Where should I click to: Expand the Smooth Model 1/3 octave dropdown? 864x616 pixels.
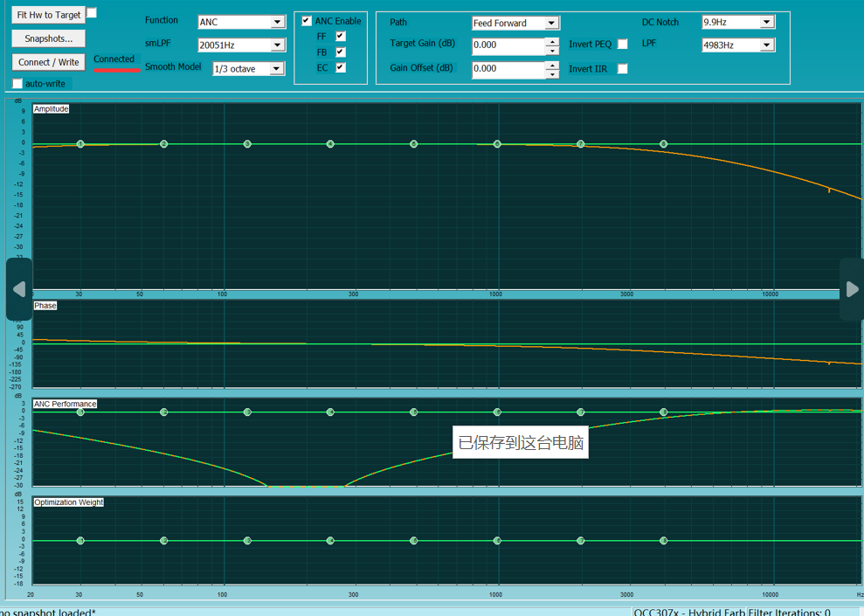pyautogui.click(x=248, y=69)
